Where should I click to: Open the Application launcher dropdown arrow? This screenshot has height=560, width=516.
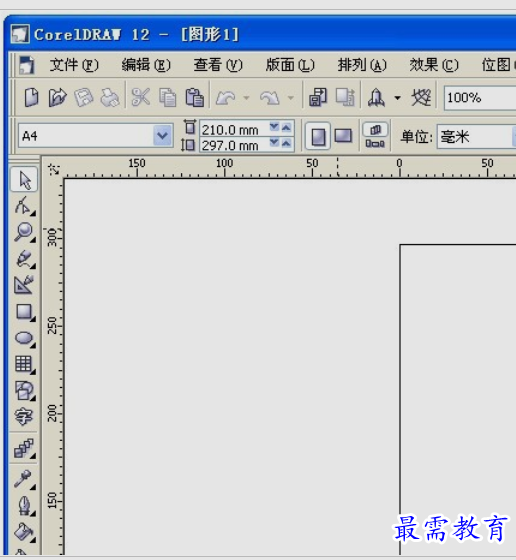coord(397,98)
